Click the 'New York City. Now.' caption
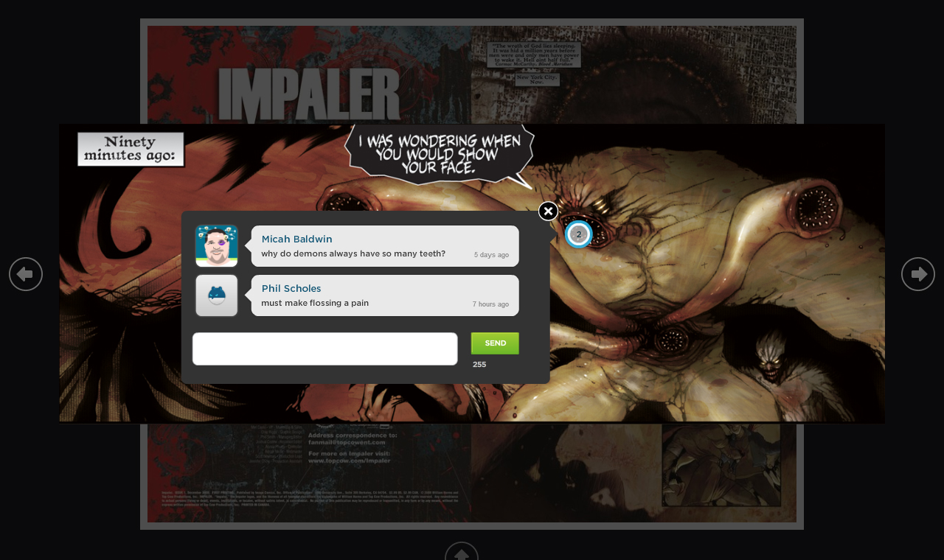Image resolution: width=944 pixels, height=560 pixels. 537,80
